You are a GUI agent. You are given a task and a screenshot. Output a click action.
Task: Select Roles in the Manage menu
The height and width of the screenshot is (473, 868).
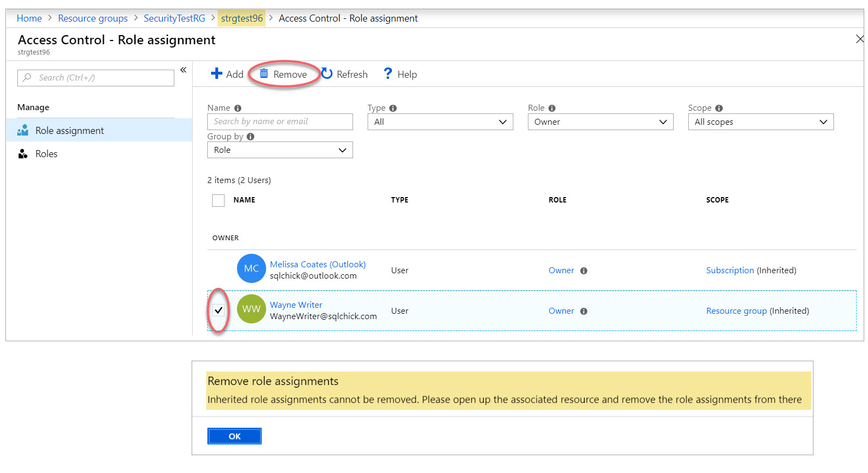pos(99,154)
